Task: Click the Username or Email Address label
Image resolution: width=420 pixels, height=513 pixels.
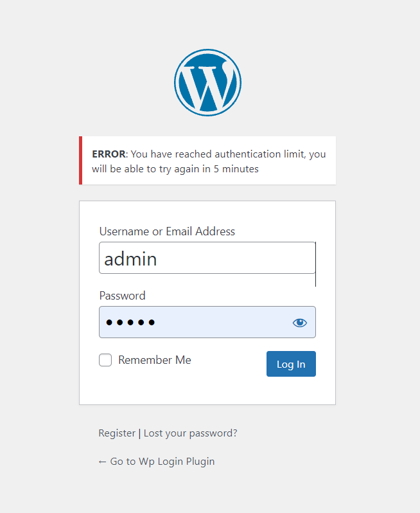Action: coord(167,231)
